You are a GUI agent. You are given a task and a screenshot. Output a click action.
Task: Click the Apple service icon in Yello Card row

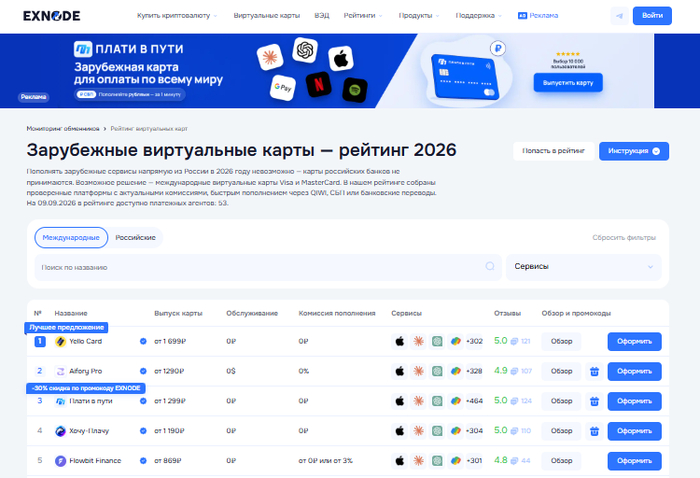click(x=400, y=341)
